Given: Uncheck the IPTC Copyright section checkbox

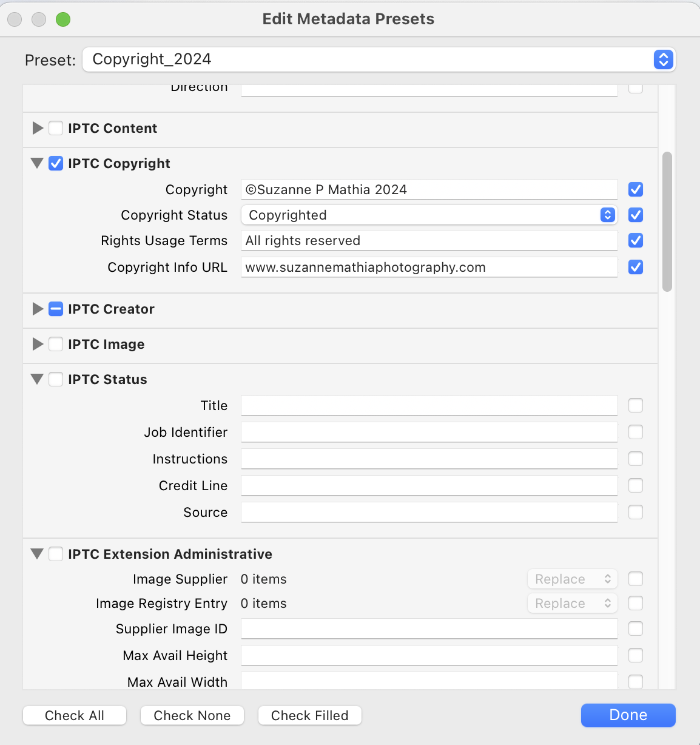Looking at the screenshot, I should [56, 163].
